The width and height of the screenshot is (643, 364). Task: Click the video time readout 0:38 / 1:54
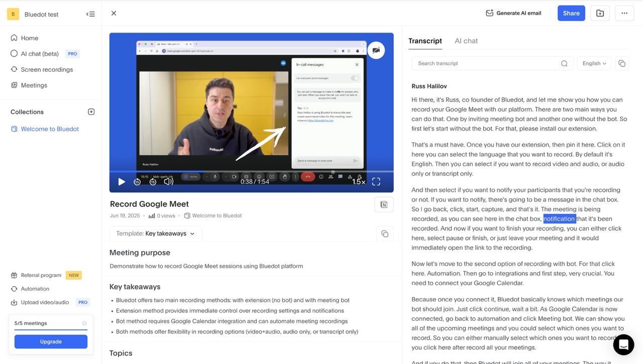coord(255,182)
